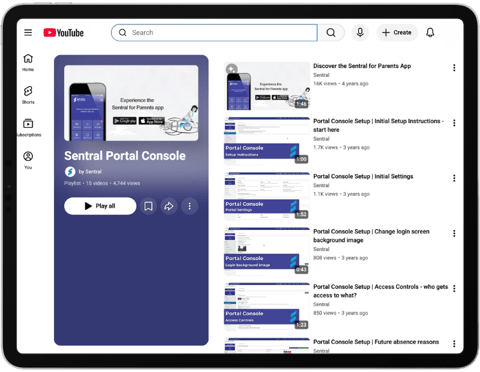Click Sentral channel under Initial Settings video
The image size is (480, 372).
coord(321,185)
